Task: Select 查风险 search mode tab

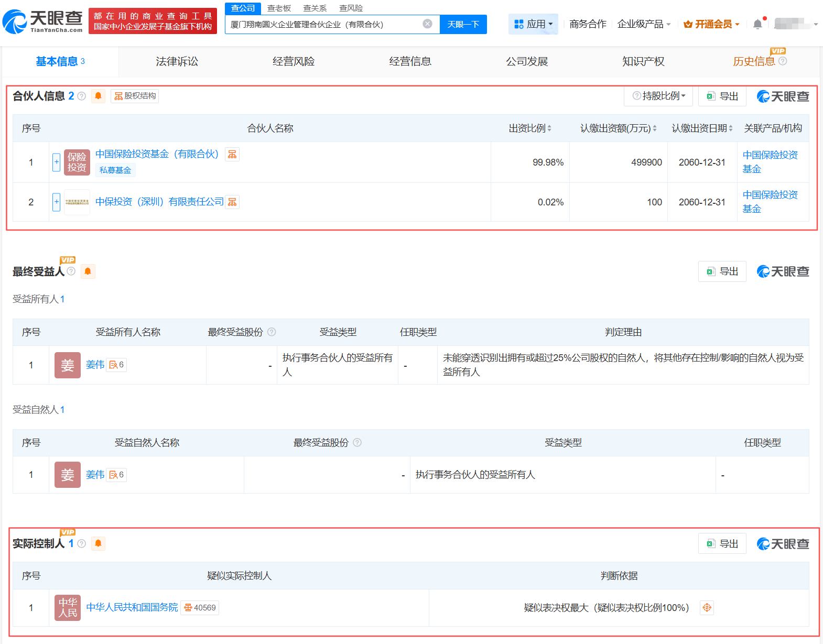Action: 351,8
